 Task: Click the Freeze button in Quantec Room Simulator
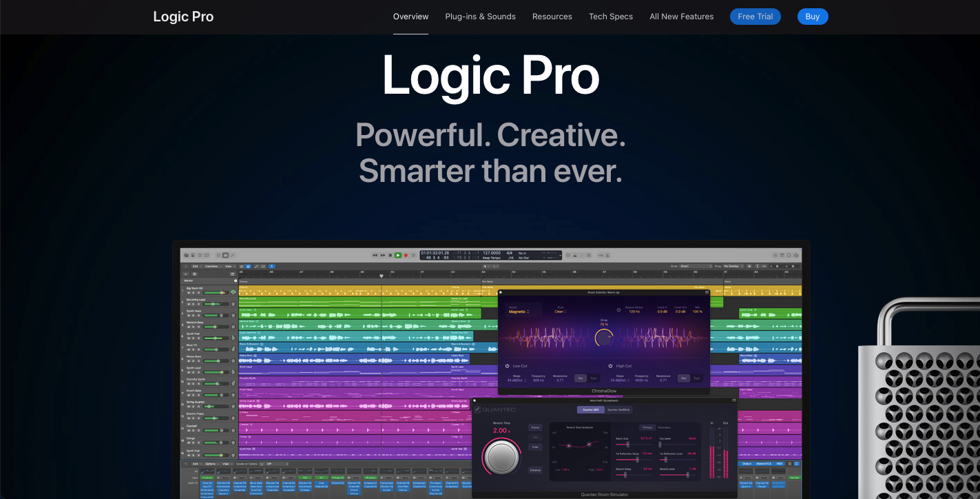535,427
